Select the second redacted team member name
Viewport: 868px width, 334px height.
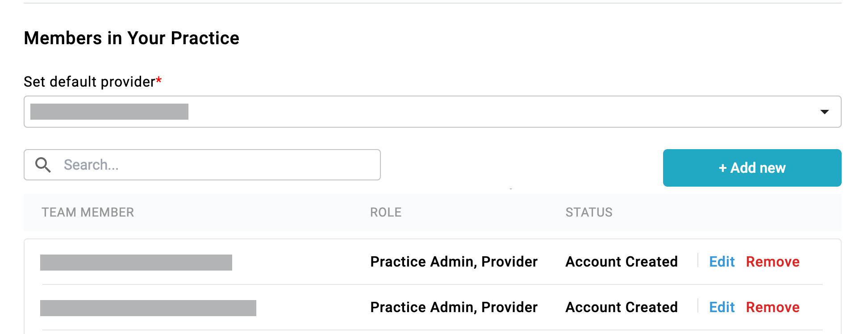click(148, 308)
